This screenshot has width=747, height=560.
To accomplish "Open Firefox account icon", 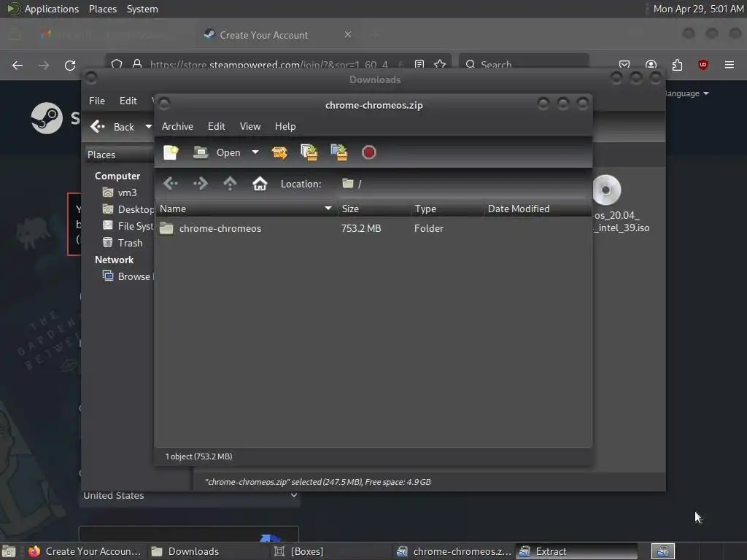I will 651,65.
